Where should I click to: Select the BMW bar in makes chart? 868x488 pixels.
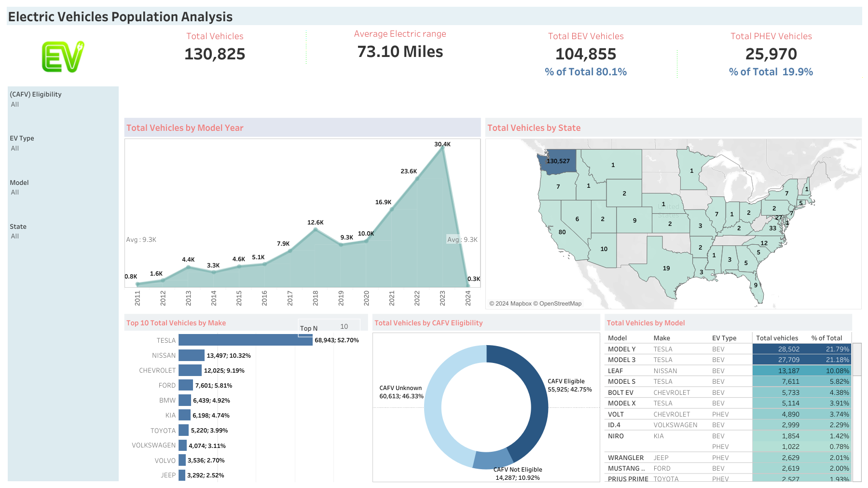185,400
